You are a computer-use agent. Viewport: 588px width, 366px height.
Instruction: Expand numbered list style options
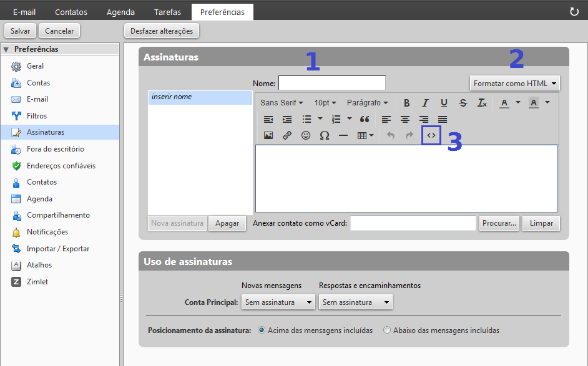pyautogui.click(x=349, y=118)
